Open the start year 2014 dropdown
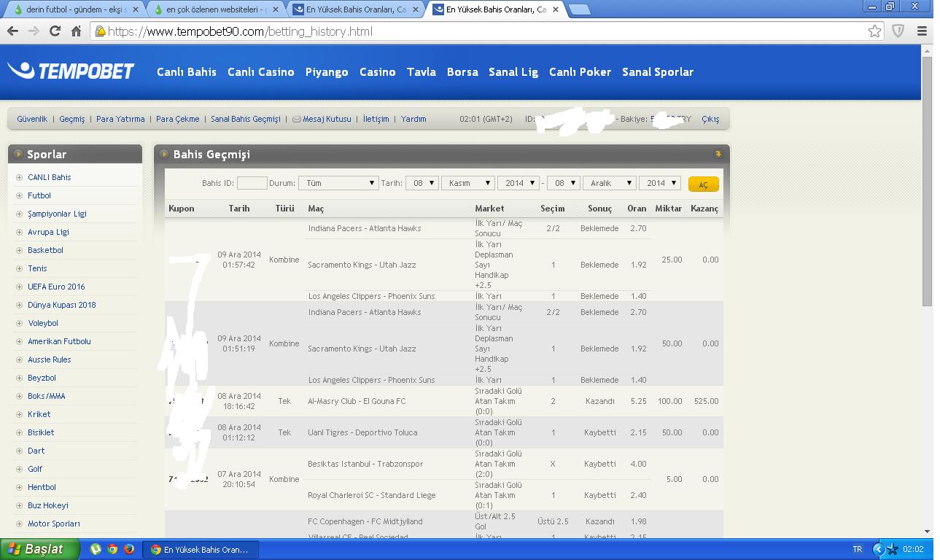The image size is (940, 560). (x=518, y=183)
